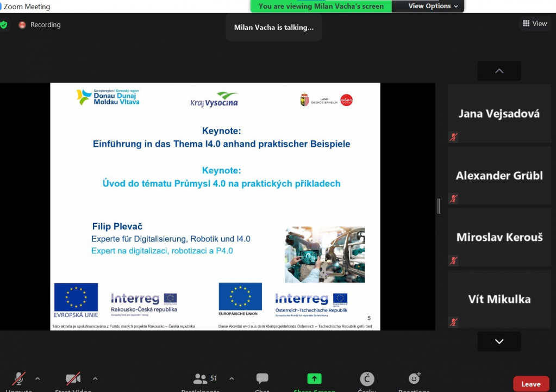
Task: Open the Česky interpretation language button
Action: [x=367, y=382]
